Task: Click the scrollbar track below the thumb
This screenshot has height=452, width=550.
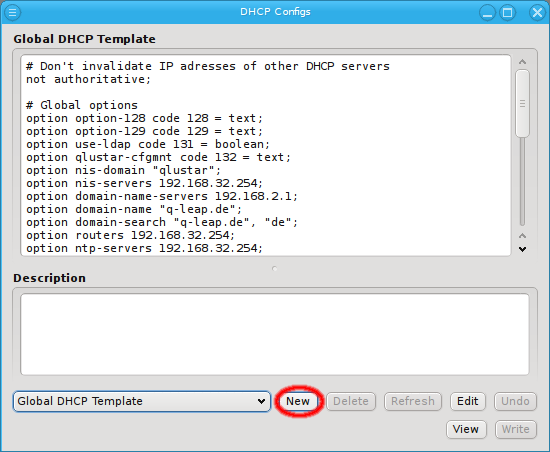Action: [x=522, y=181]
